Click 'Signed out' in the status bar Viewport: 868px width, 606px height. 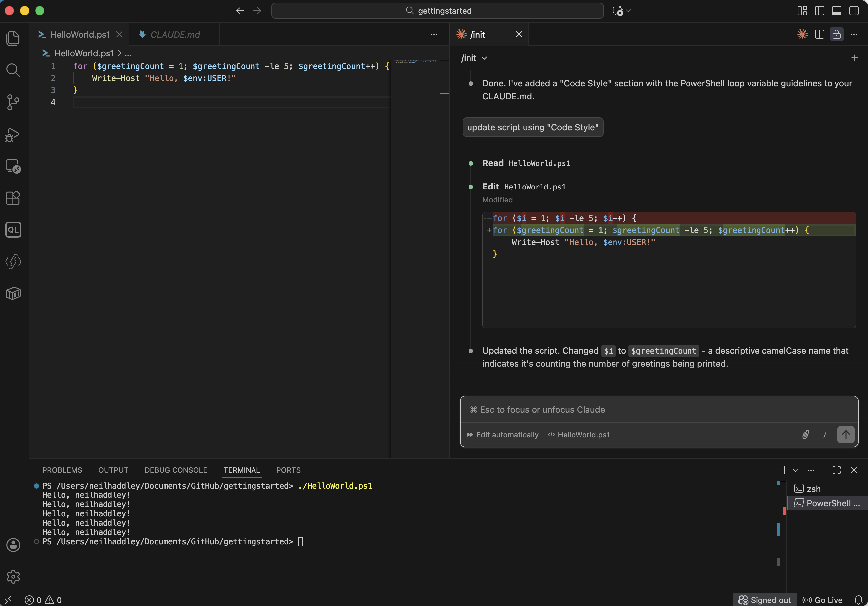point(764,600)
